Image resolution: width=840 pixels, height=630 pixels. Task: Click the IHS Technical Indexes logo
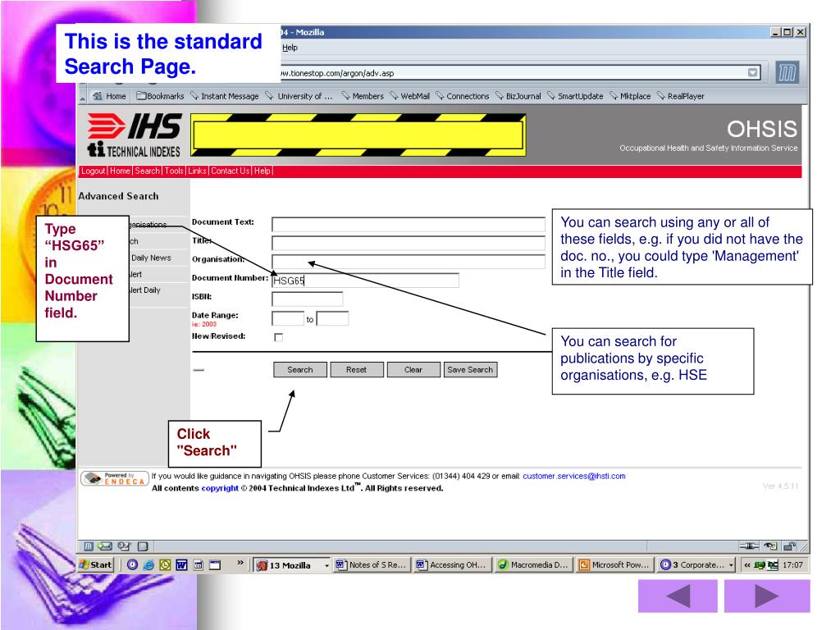point(134,135)
